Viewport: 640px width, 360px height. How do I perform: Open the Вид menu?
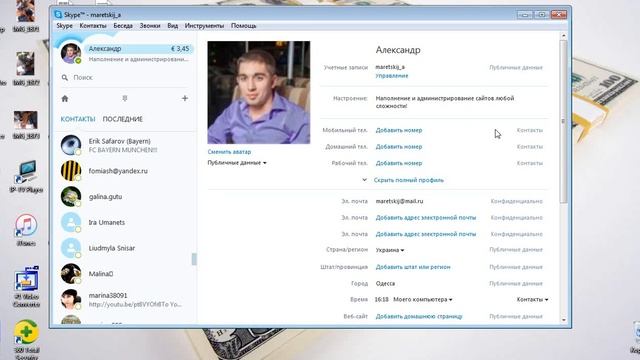coord(173,26)
